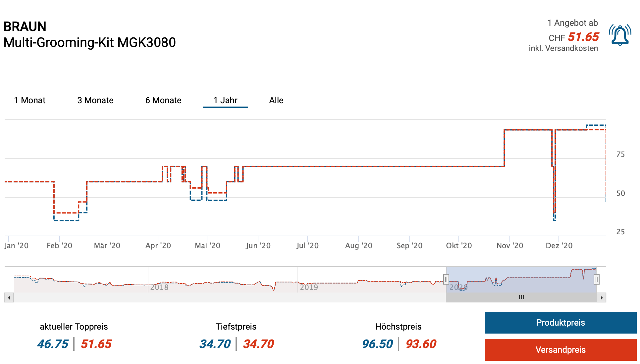Click the navigator scroll left arrow
This screenshot has width=640, height=364.
pos(9,297)
